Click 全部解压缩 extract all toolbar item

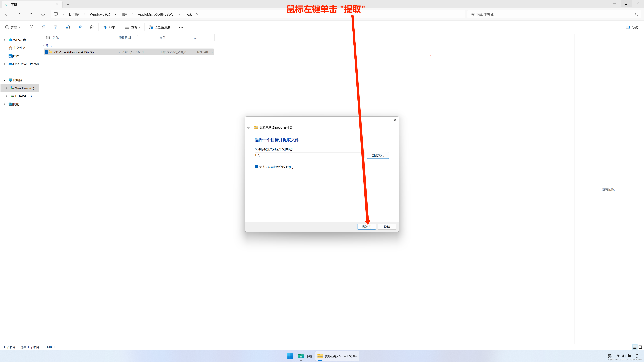(160, 27)
